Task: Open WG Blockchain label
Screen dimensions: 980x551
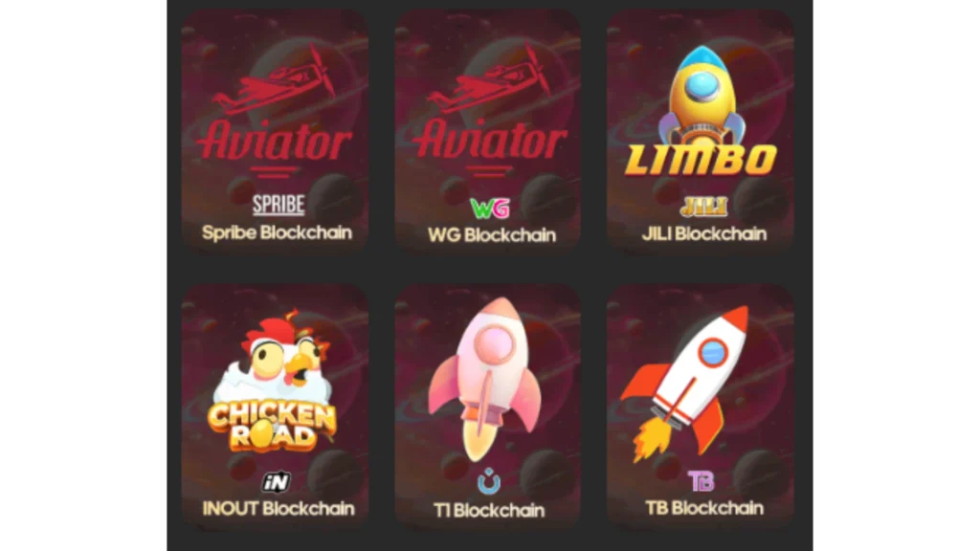Action: coord(491,235)
